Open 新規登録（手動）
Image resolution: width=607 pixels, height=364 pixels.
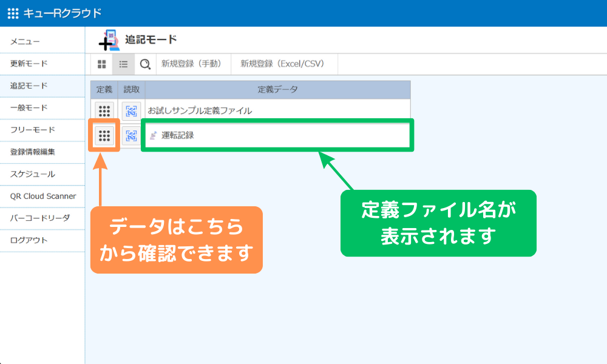(193, 64)
